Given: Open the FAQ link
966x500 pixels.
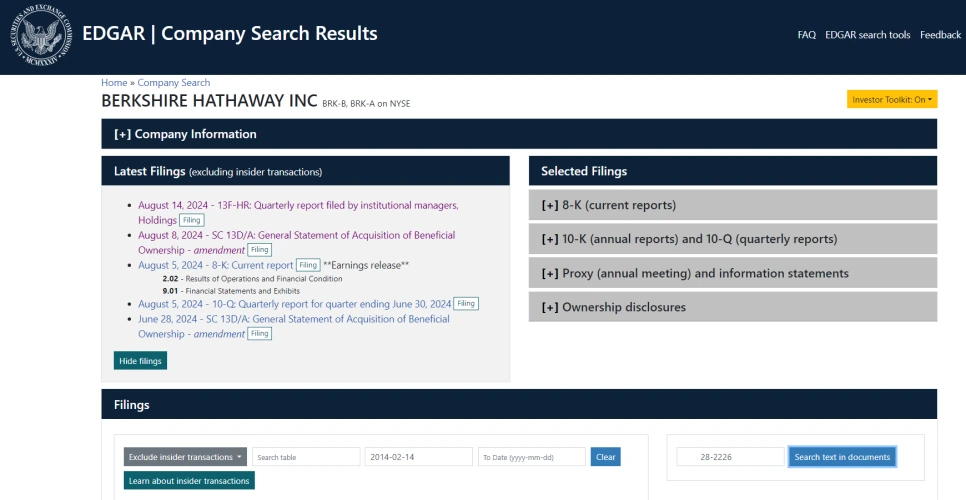Looking at the screenshot, I should pos(806,35).
